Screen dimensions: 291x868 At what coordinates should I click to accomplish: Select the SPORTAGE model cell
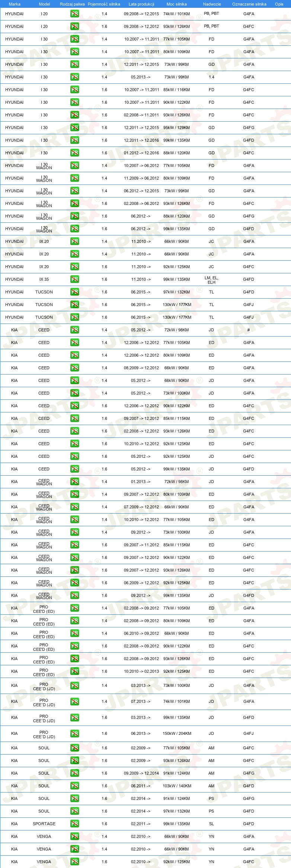(x=44, y=824)
